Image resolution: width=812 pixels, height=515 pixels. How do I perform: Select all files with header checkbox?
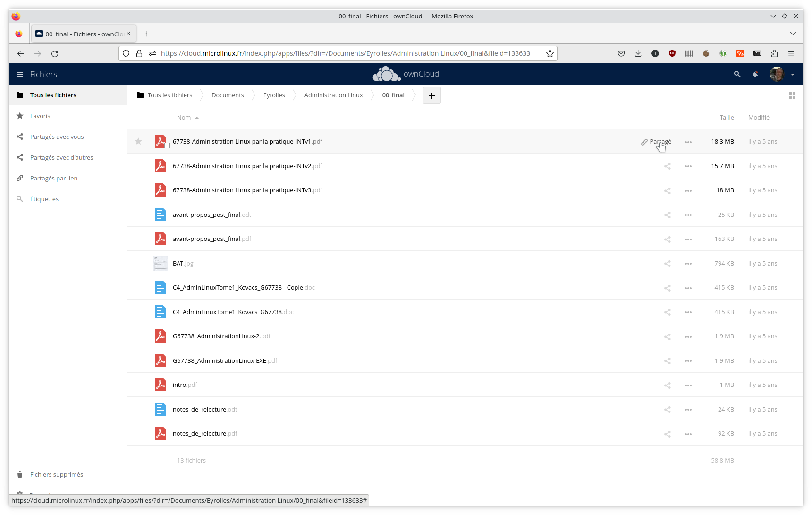click(163, 117)
